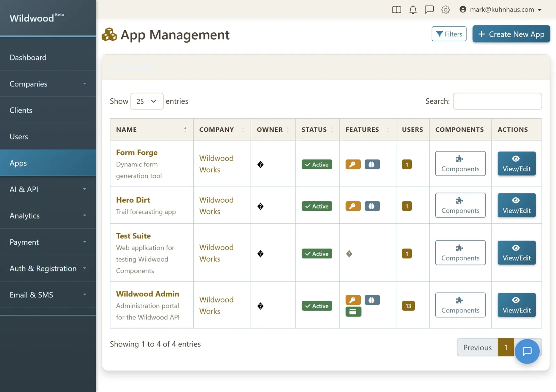The height and width of the screenshot is (392, 556).
Task: Click the key feature icon for Form Forge
Action: tap(353, 164)
